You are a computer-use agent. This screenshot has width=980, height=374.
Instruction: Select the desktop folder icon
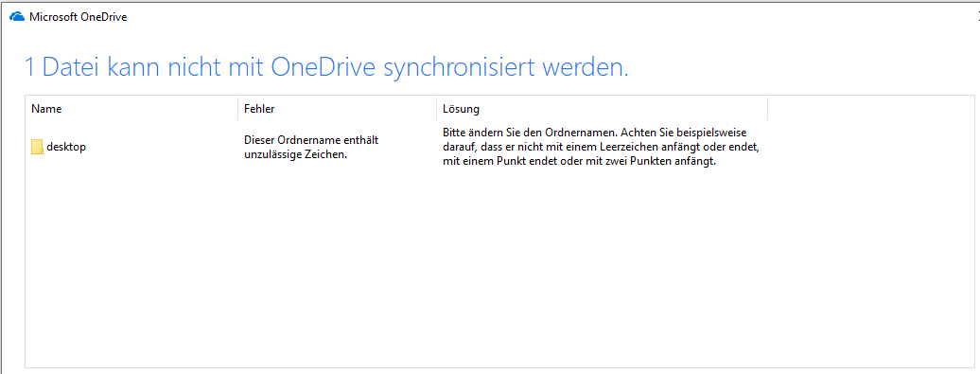point(38,147)
